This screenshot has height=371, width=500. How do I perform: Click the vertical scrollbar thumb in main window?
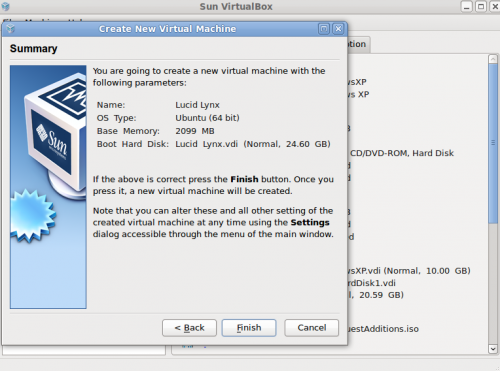(493, 143)
